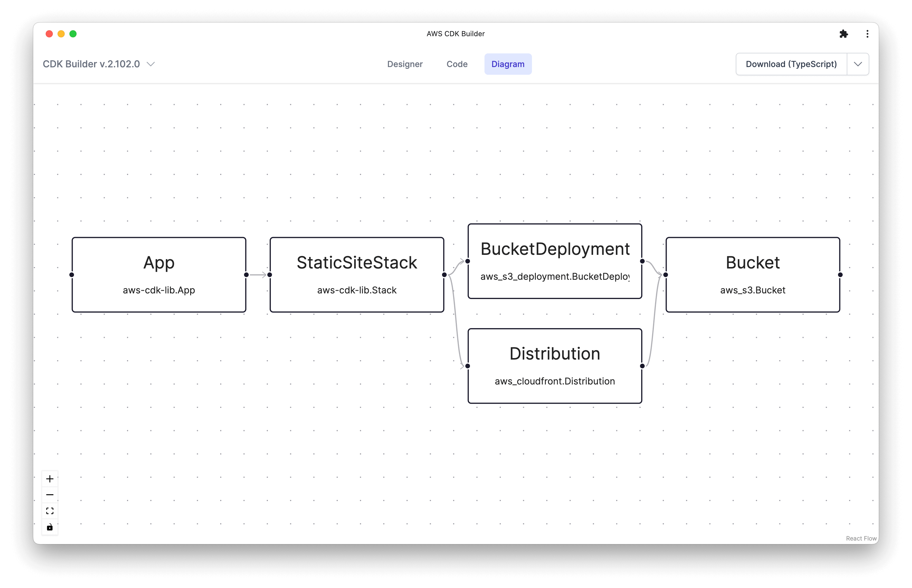Switch to the Code tab
This screenshot has width=912, height=588.
click(x=457, y=64)
